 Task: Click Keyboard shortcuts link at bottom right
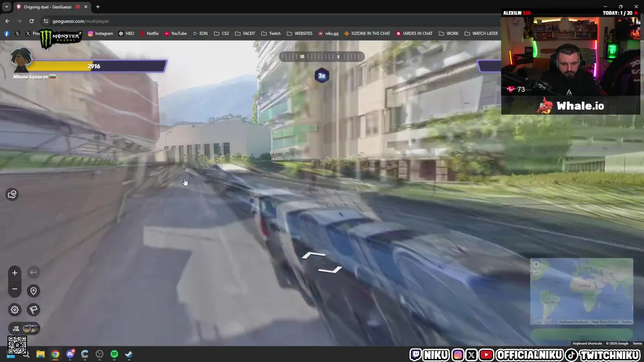(587, 343)
